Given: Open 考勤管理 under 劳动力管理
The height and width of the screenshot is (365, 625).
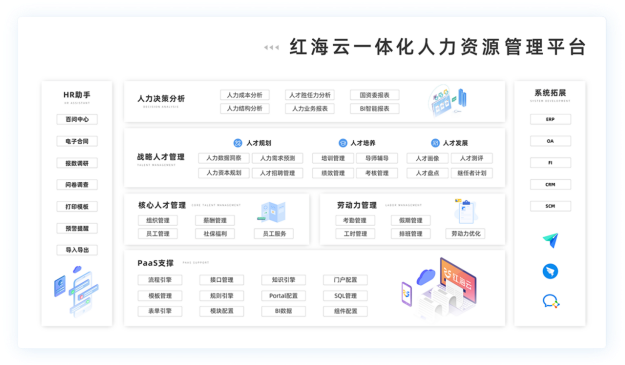Looking at the screenshot, I should pyautogui.click(x=355, y=220).
